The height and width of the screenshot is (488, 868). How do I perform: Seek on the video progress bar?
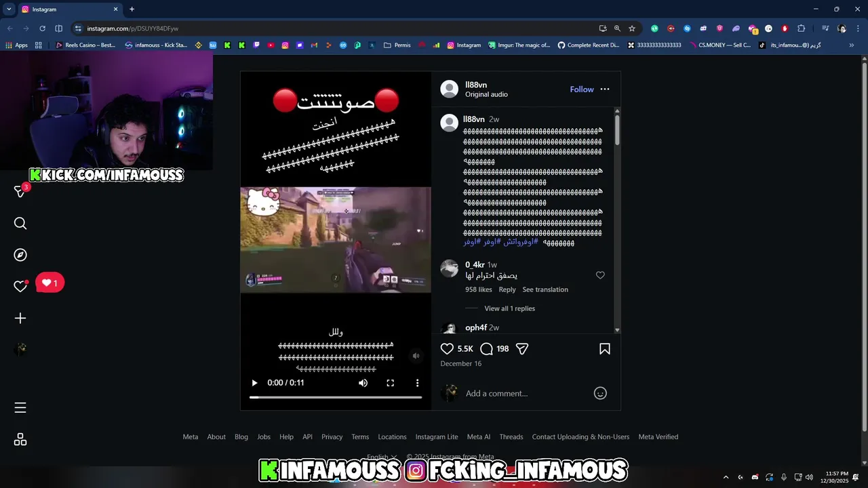coord(336,397)
